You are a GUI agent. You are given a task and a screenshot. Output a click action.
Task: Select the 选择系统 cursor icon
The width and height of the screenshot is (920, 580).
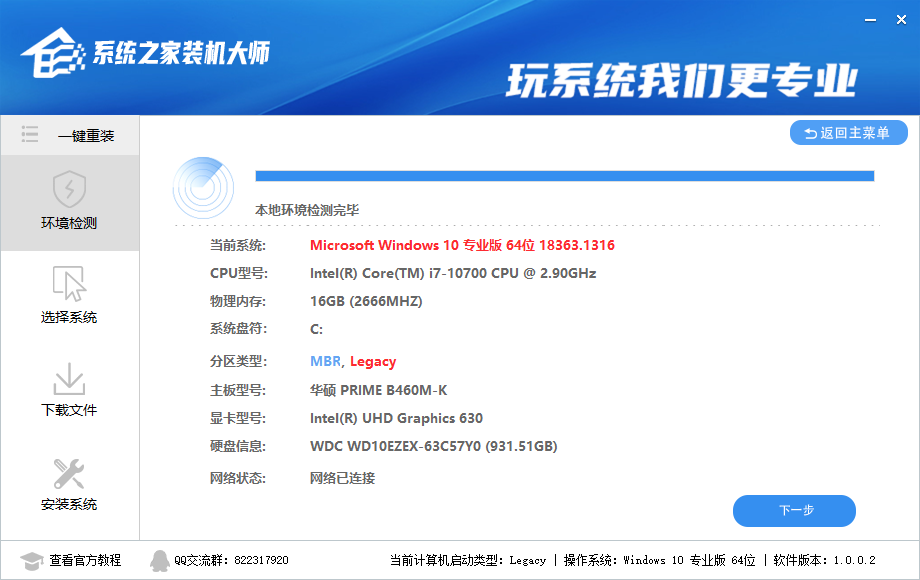click(x=69, y=283)
